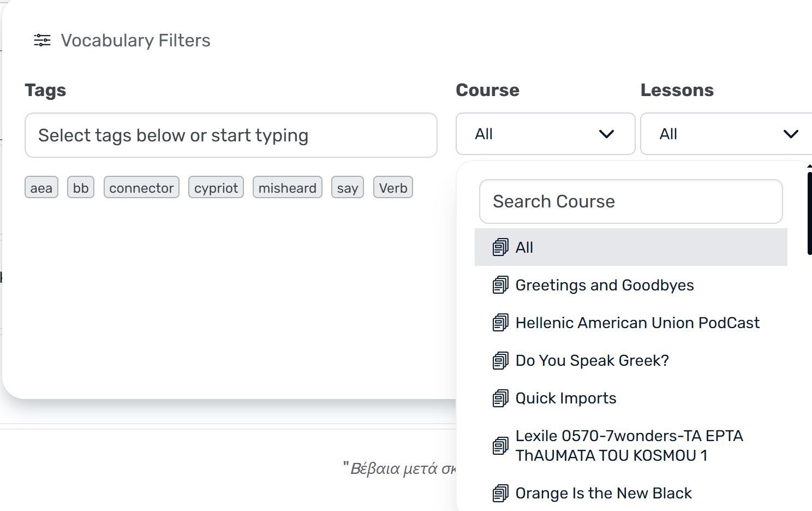Viewport: 812px width, 511px height.
Task: Click the Orange Is the New Black icon
Action: tap(500, 493)
